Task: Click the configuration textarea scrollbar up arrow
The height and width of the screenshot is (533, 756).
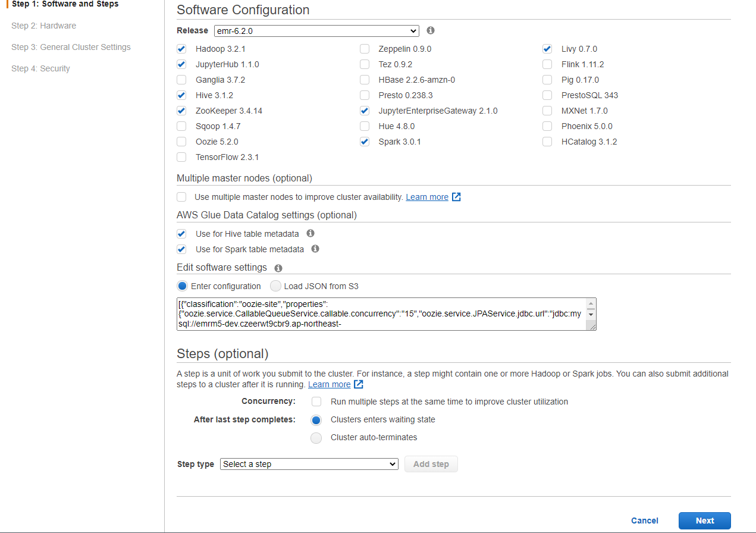Action: [x=591, y=303]
